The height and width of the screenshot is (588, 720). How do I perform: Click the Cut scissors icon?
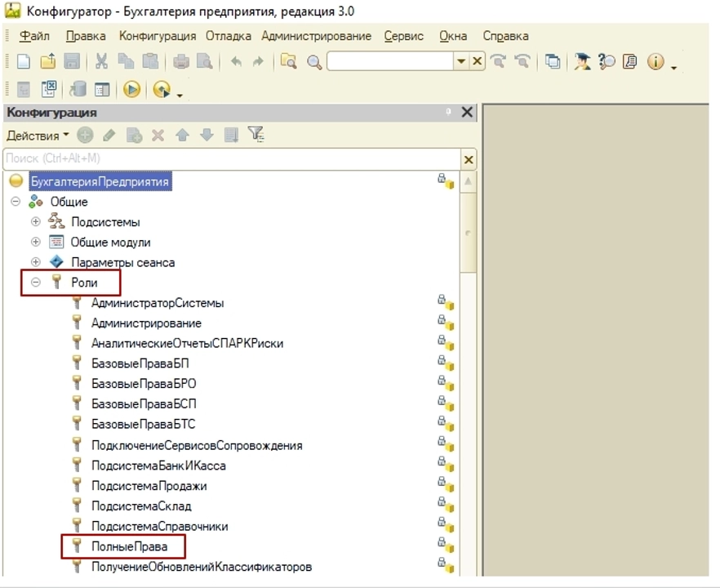pos(101,61)
